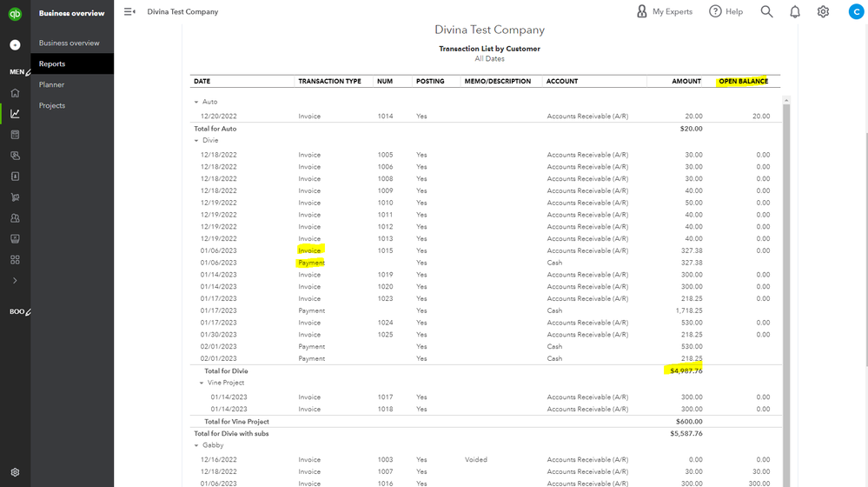Open the voided invoice 1003

(x=485, y=460)
